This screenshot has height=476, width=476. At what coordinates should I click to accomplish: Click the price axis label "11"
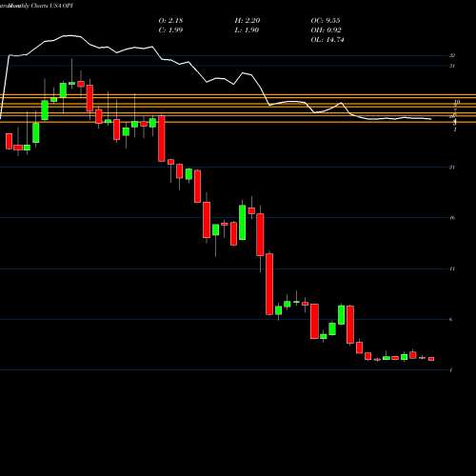[x=452, y=268]
